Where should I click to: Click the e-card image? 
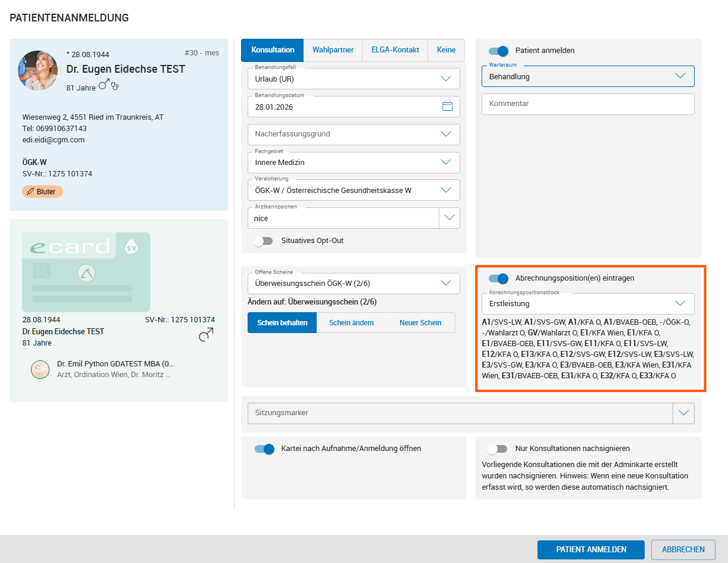(86, 272)
